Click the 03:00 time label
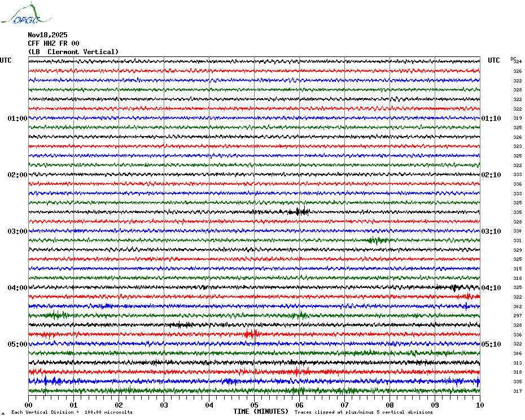This screenshot has height=420, width=525. (17, 231)
